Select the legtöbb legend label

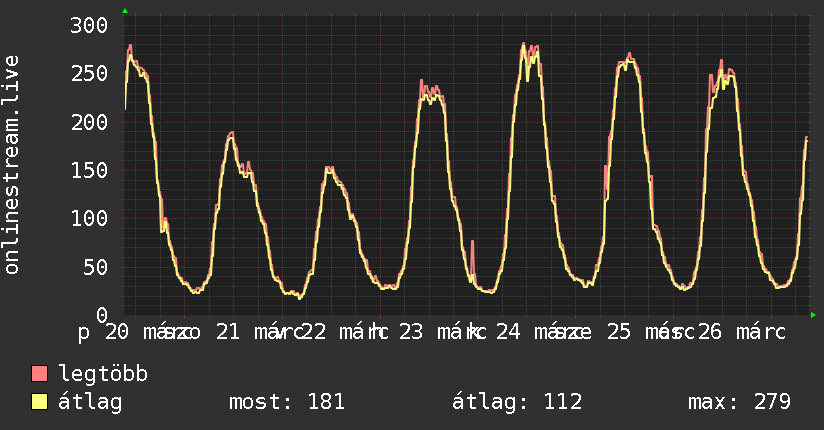point(103,374)
